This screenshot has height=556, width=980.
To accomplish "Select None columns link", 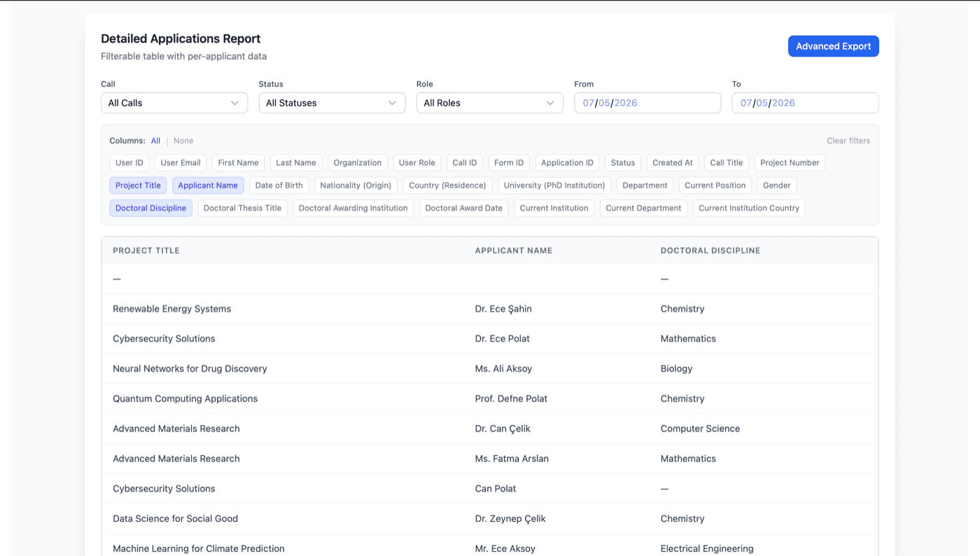I will coord(183,141).
